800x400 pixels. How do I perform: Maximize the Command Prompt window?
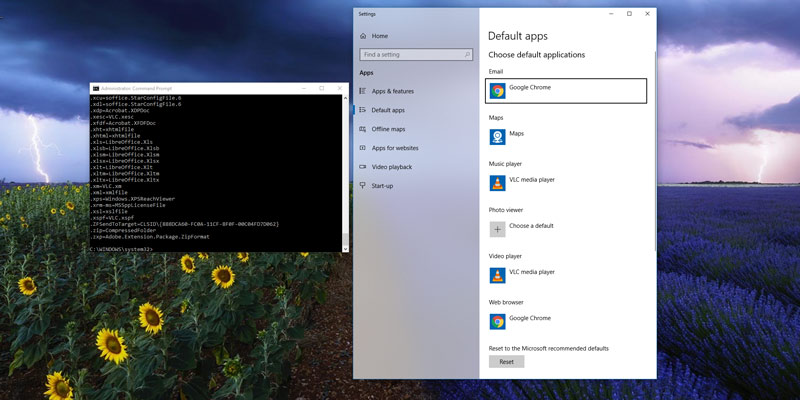pyautogui.click(x=321, y=88)
